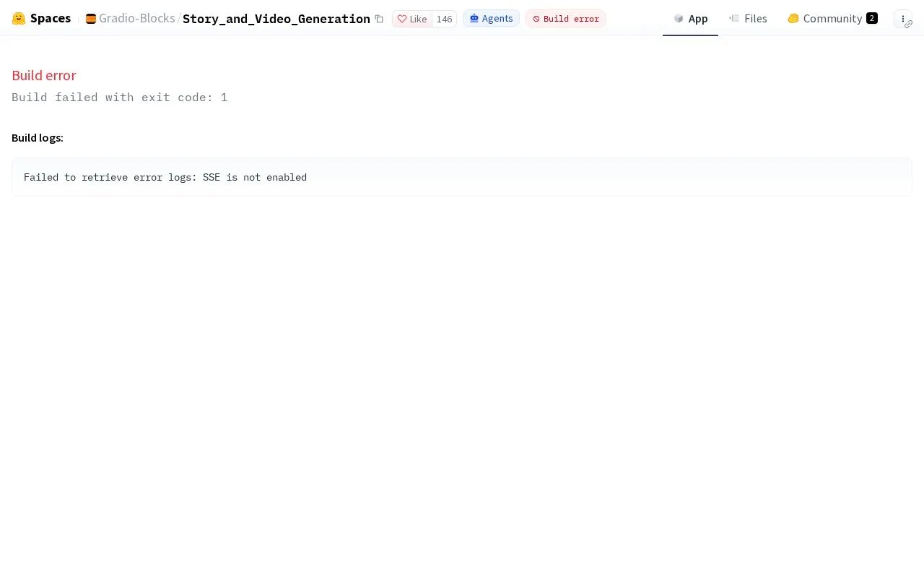View the 146 likes count
The height and width of the screenshot is (578, 924).
(444, 19)
